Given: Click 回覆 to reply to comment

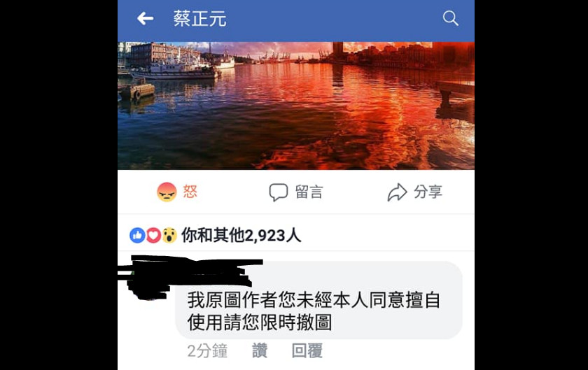Looking at the screenshot, I should tap(307, 351).
